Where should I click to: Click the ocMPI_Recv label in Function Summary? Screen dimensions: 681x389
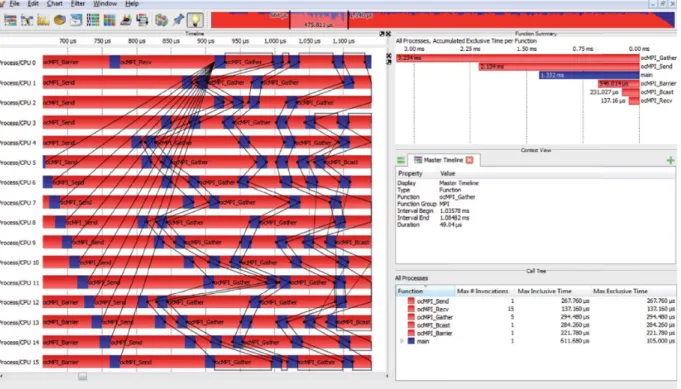point(656,101)
